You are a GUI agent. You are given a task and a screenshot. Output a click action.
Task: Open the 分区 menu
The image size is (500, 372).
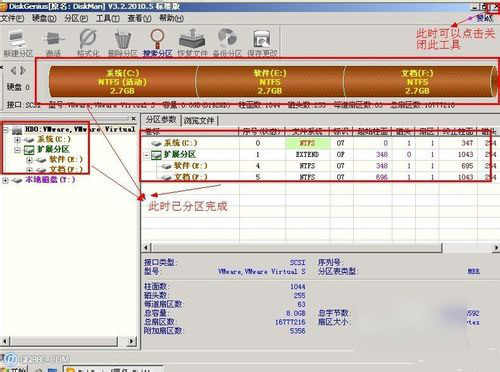pos(76,18)
